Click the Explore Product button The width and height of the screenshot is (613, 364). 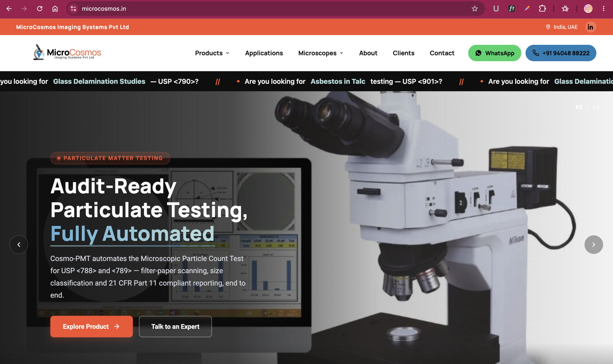tap(92, 326)
